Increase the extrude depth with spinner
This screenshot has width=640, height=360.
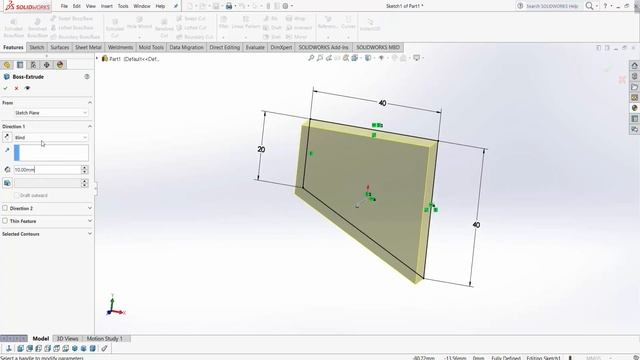coord(84,167)
